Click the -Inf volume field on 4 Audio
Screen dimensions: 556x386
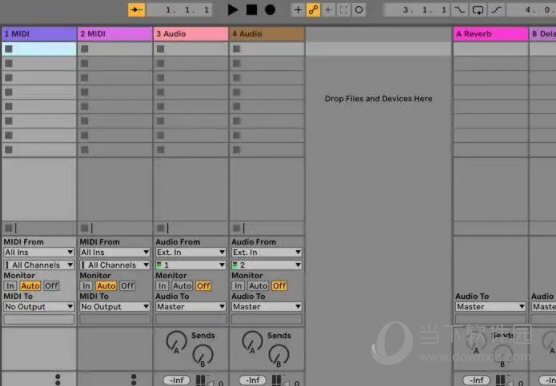tap(252, 381)
